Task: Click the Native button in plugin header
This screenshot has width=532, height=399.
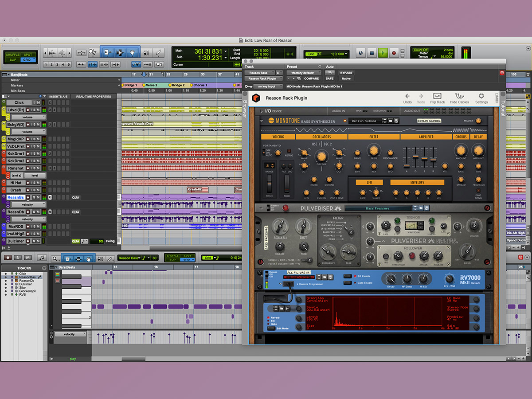Action: click(346, 78)
